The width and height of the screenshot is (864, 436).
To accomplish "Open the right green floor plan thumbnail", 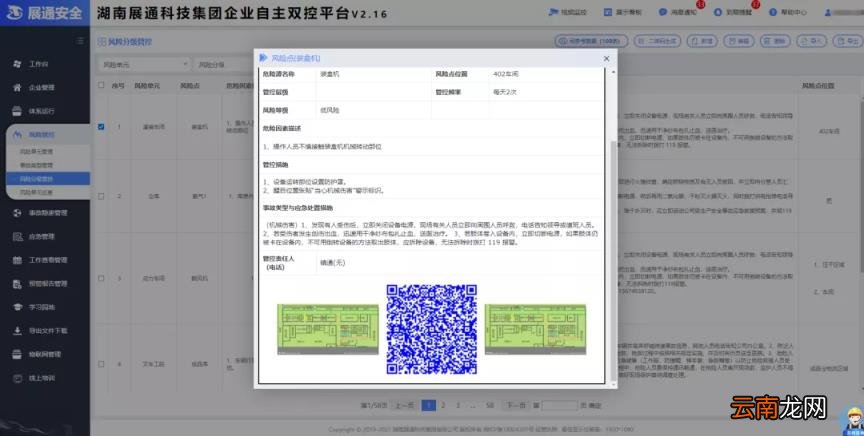I will point(536,329).
